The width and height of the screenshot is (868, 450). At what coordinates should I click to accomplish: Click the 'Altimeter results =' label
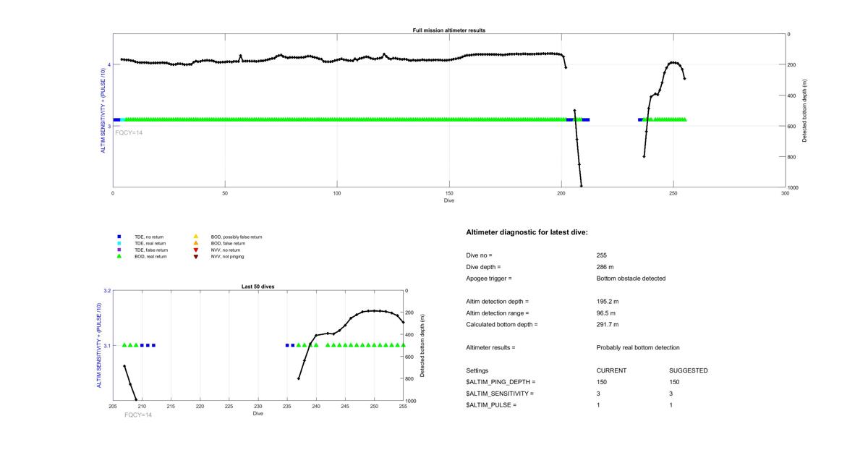pyautogui.click(x=491, y=347)
